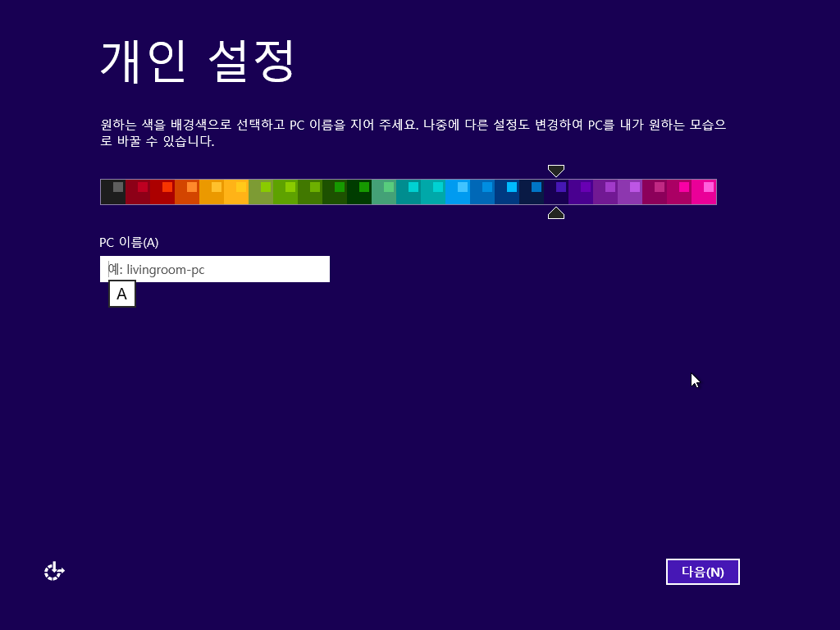This screenshot has width=840, height=630.
Task: Click the 개인 설정 page title
Action: (197, 61)
